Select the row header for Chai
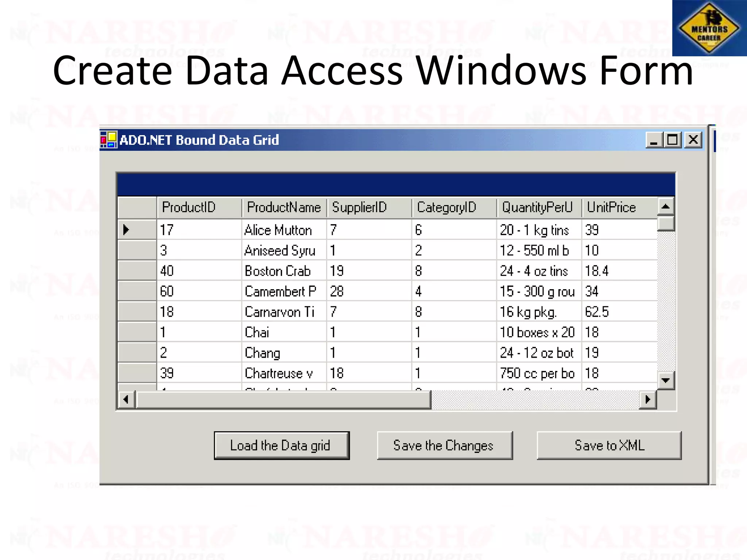This screenshot has width=747, height=560. point(137,332)
